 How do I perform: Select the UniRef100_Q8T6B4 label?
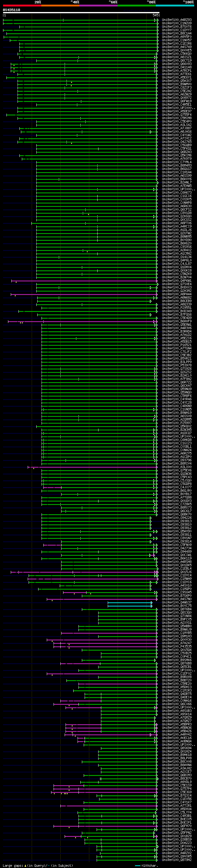coord(177,609)
